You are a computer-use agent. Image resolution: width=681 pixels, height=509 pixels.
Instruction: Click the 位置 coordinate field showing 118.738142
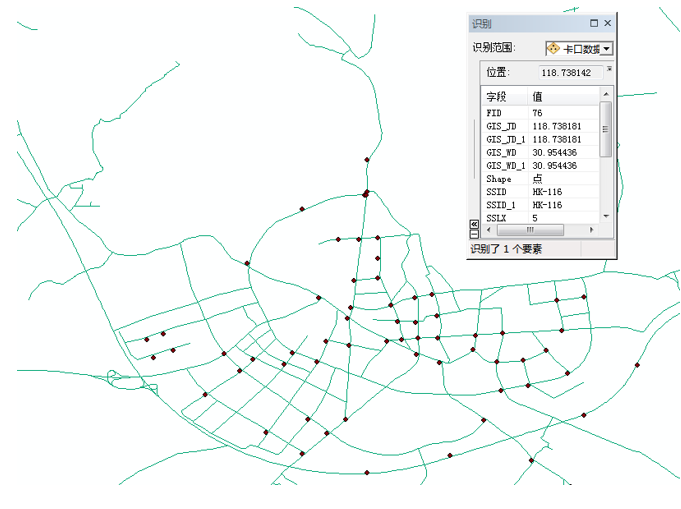click(570, 73)
